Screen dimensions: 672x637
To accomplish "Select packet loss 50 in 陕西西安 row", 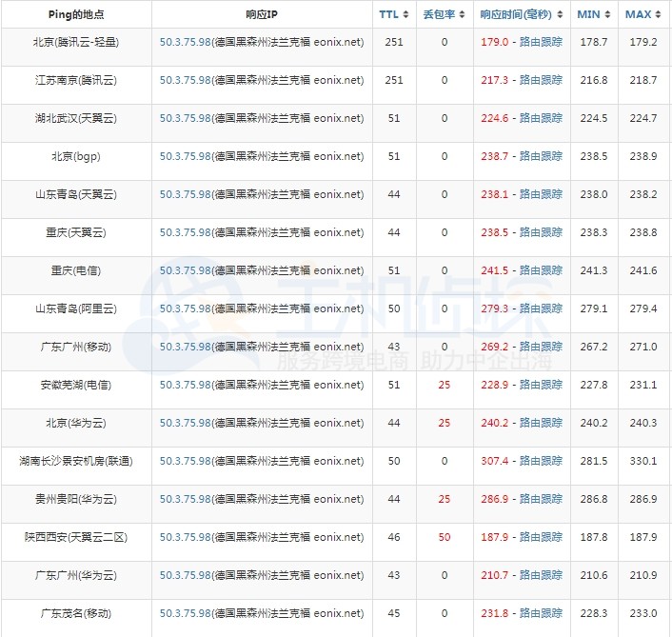I will click(444, 538).
